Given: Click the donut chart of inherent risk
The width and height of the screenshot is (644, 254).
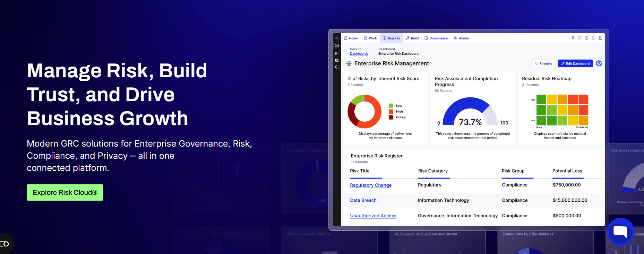Looking at the screenshot, I should click(x=364, y=112).
